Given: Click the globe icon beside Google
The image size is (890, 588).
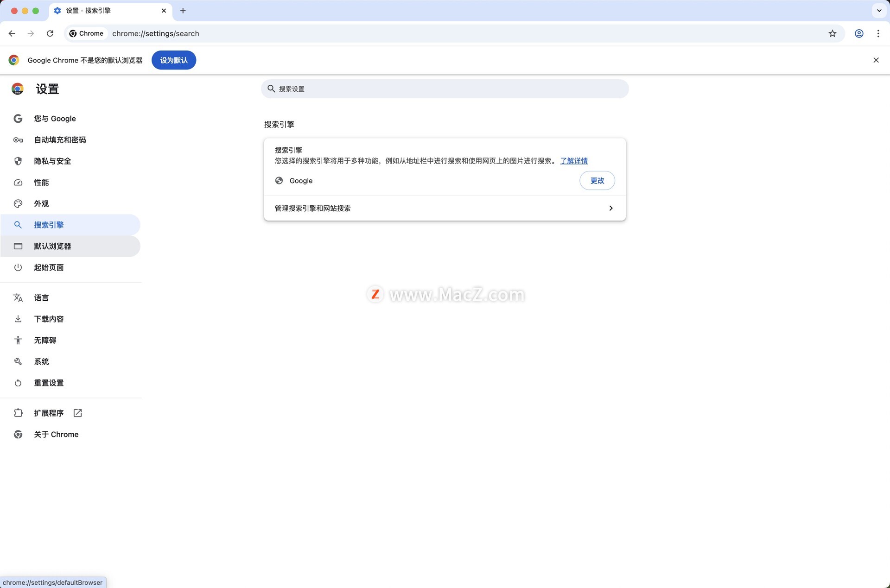Looking at the screenshot, I should point(279,181).
